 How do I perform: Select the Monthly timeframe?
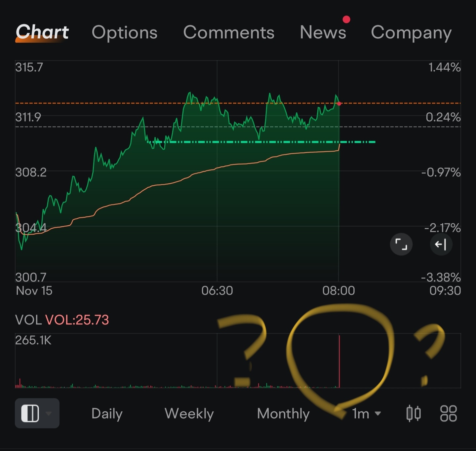pos(283,414)
